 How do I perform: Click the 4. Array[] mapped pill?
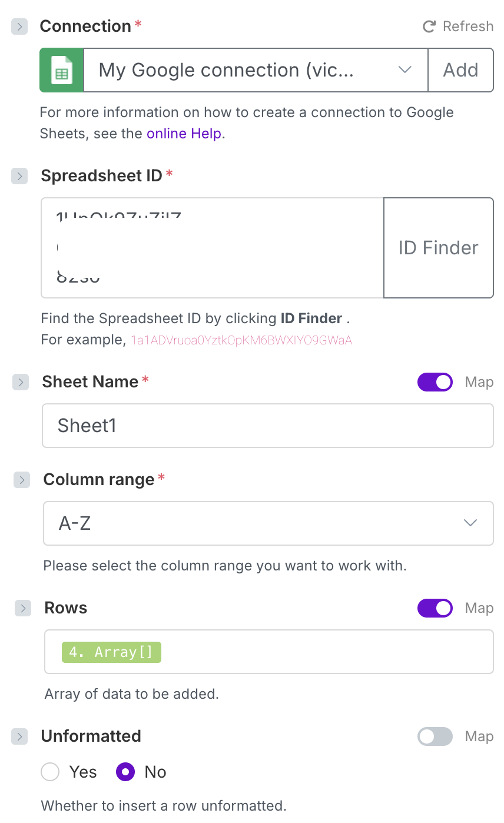tap(111, 652)
